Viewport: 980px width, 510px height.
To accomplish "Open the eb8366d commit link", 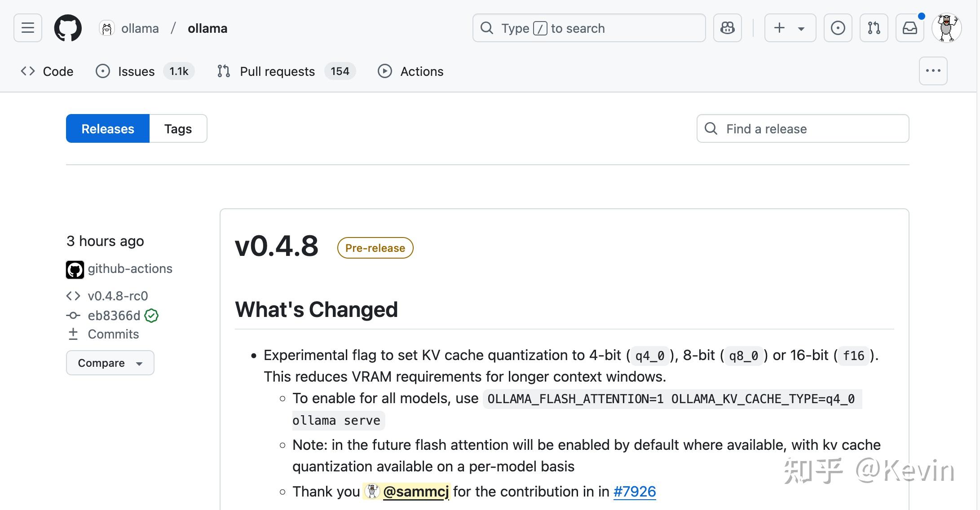I will pyautogui.click(x=114, y=316).
